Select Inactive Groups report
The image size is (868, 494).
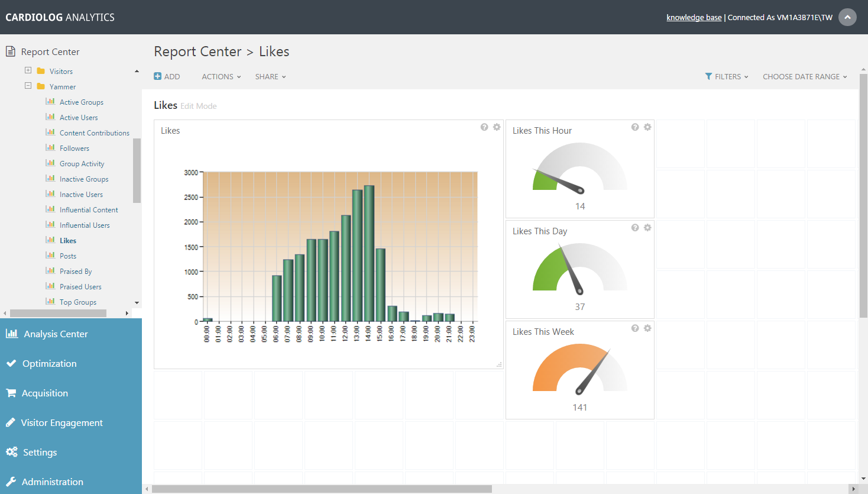[84, 179]
